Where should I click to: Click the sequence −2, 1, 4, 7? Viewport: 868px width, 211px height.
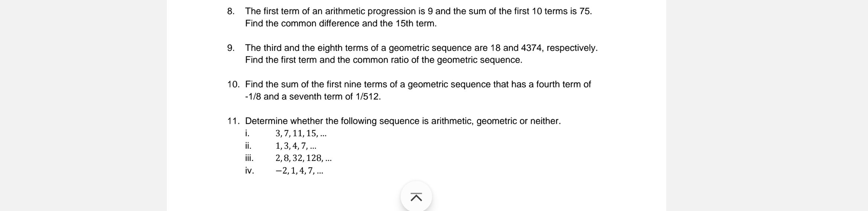(x=299, y=171)
